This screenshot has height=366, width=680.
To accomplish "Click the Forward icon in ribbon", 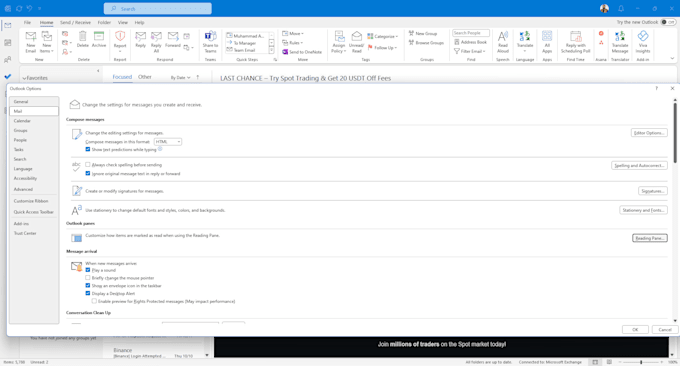I will 173,36.
